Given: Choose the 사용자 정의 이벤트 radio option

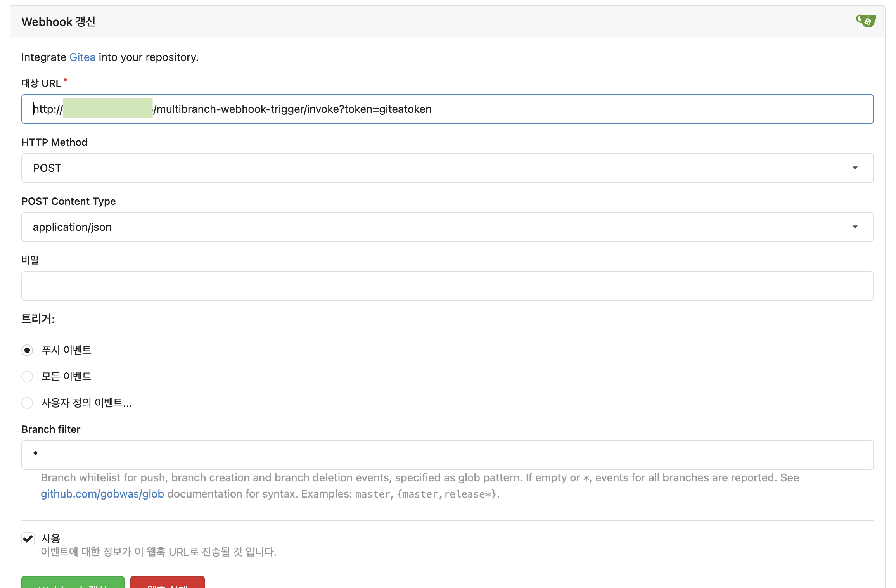Looking at the screenshot, I should (27, 403).
